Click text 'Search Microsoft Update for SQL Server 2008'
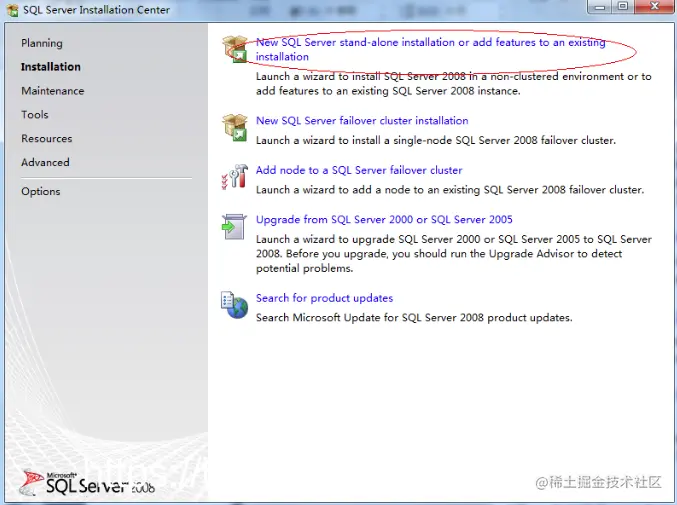This screenshot has width=677, height=505. pyautogui.click(x=370, y=318)
